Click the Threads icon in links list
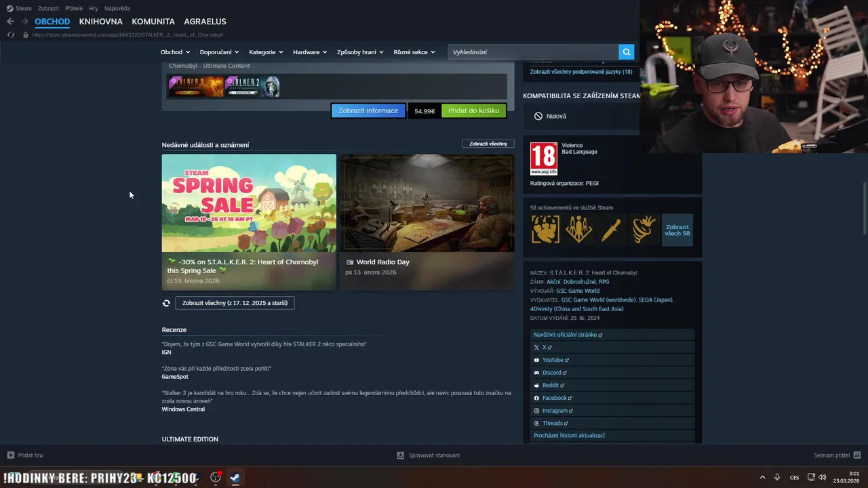Screen dimensions: 868x488 click(x=536, y=424)
